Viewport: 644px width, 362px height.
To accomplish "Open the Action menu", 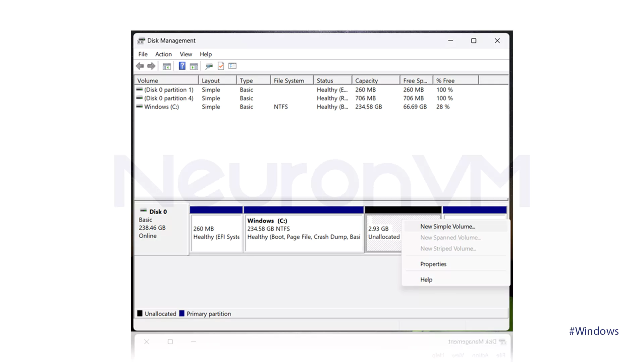I will [163, 54].
